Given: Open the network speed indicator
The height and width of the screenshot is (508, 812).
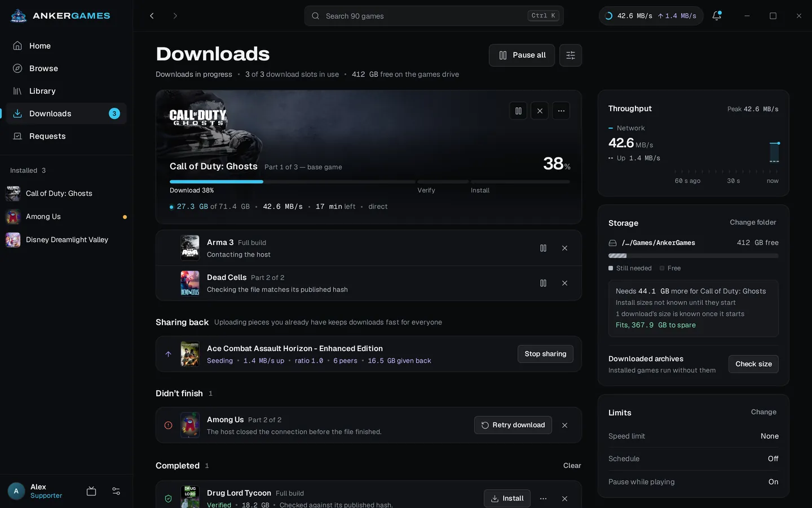Looking at the screenshot, I should pyautogui.click(x=651, y=16).
